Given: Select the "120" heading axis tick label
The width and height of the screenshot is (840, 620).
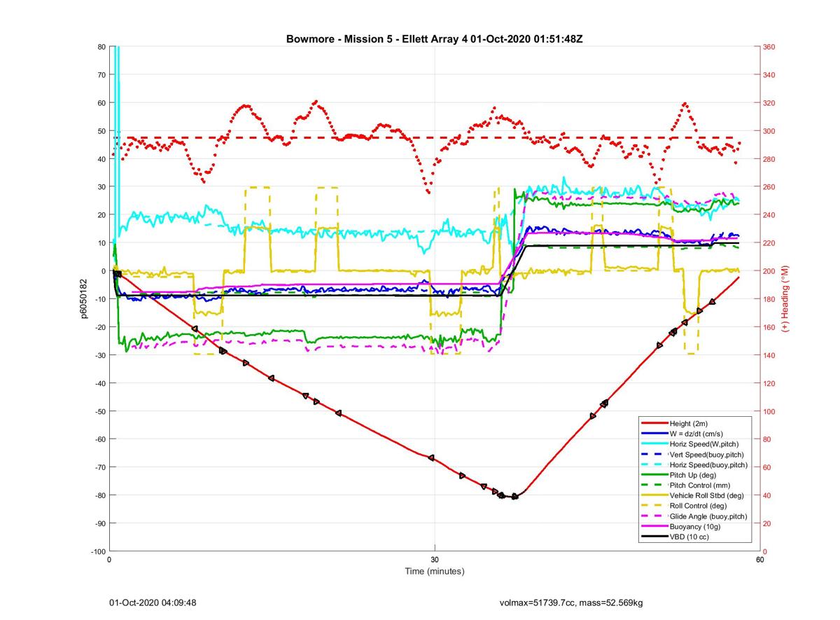Looking at the screenshot, I should (769, 383).
